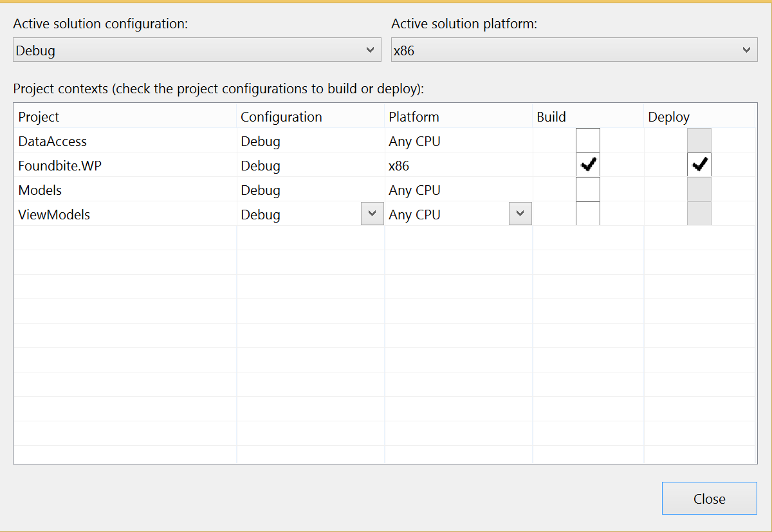Image resolution: width=772 pixels, height=532 pixels.
Task: Uncheck Deploy for Foundbite.WP
Action: [699, 165]
